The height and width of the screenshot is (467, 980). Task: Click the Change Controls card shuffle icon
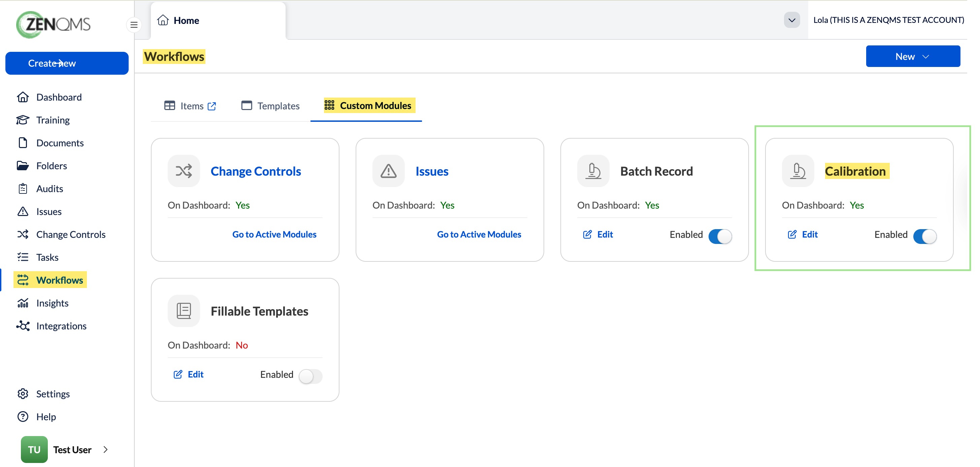[x=184, y=171]
